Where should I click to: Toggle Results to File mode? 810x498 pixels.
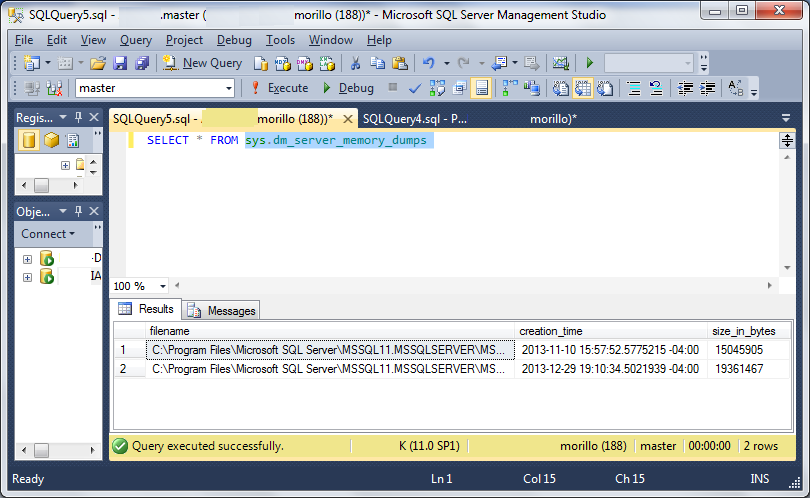(605, 88)
